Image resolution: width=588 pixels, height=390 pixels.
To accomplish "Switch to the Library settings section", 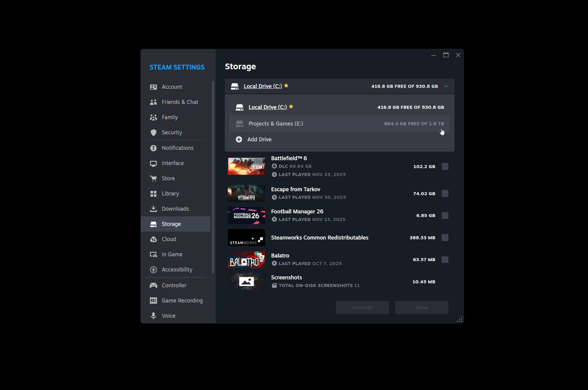I will pos(170,193).
